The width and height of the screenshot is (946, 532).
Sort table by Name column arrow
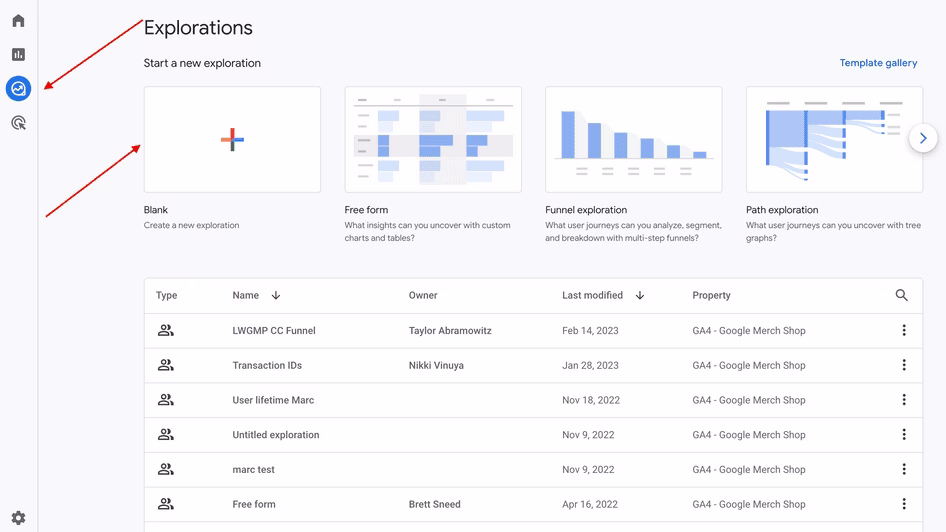[x=276, y=296]
